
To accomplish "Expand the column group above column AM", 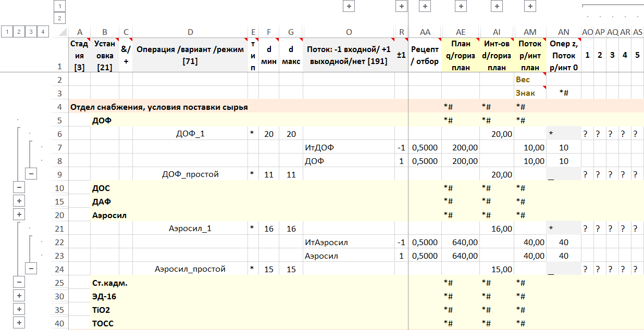I will click(x=530, y=6).
